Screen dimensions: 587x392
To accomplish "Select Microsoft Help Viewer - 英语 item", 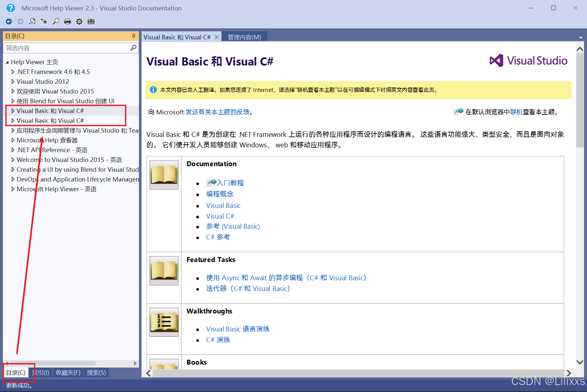I will tap(56, 189).
